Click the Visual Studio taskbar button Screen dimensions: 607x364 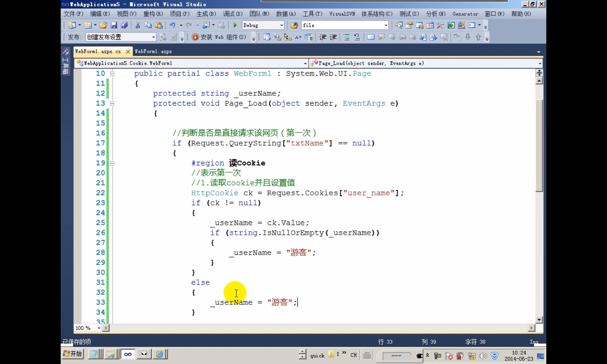(128, 354)
